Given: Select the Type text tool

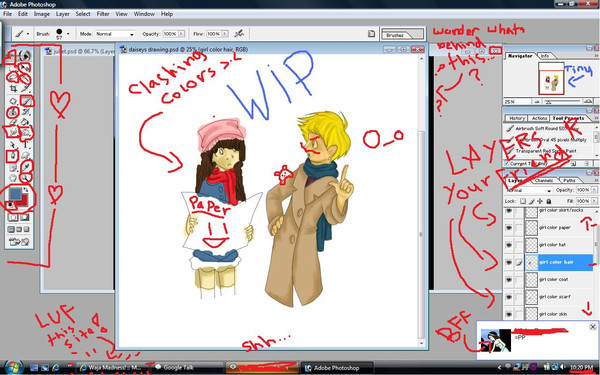Looking at the screenshot, I should click(x=26, y=145).
